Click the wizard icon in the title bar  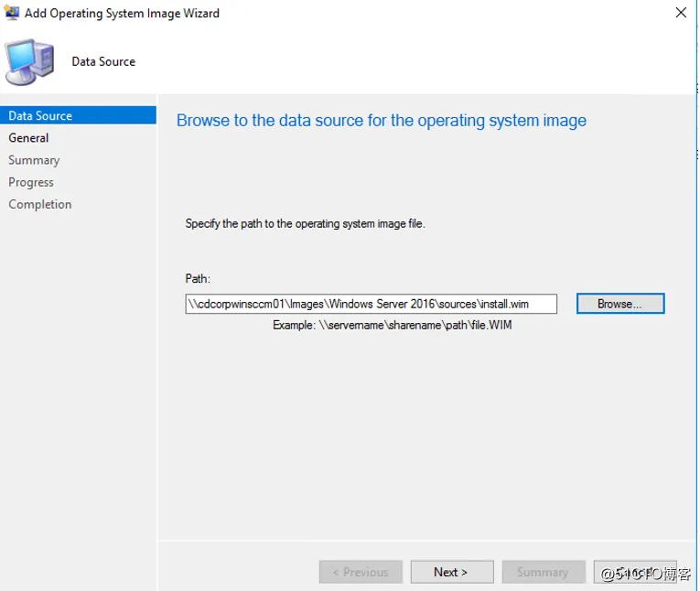(x=12, y=13)
